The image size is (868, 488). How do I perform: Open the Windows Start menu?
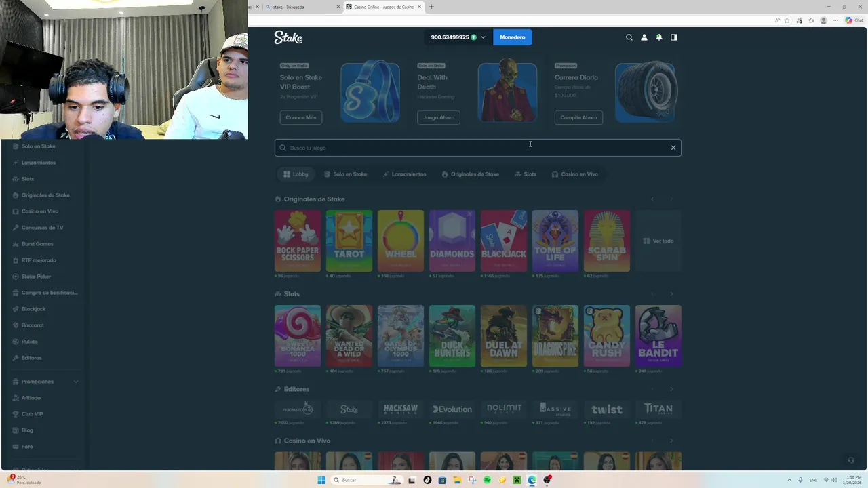pos(321,480)
